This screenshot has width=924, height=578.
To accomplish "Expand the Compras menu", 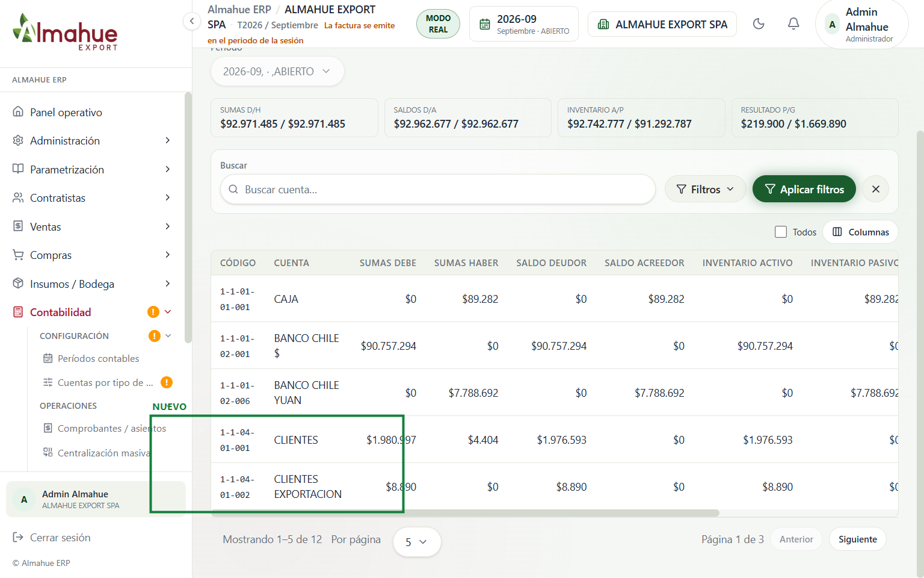I will pos(91,255).
